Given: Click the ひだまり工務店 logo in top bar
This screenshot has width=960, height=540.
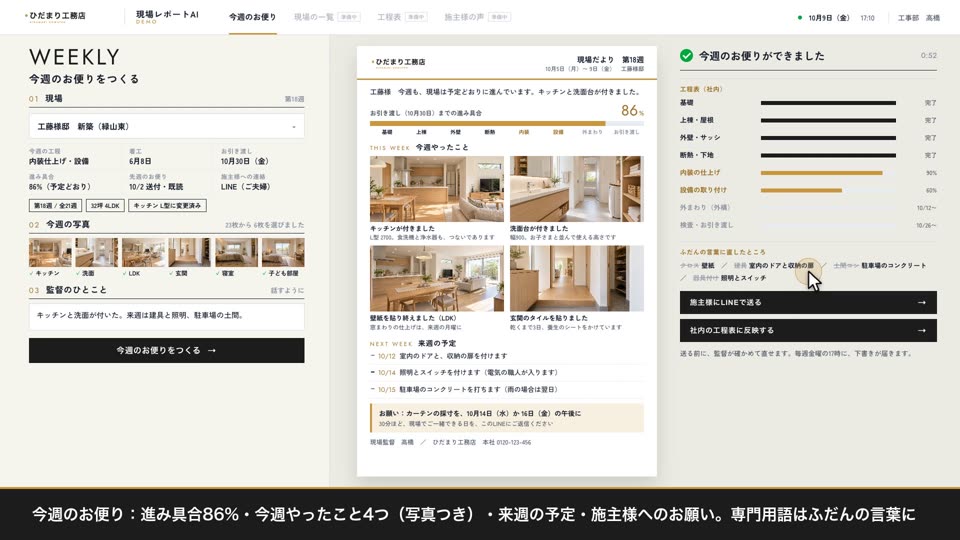Looking at the screenshot, I should pyautogui.click(x=56, y=17).
